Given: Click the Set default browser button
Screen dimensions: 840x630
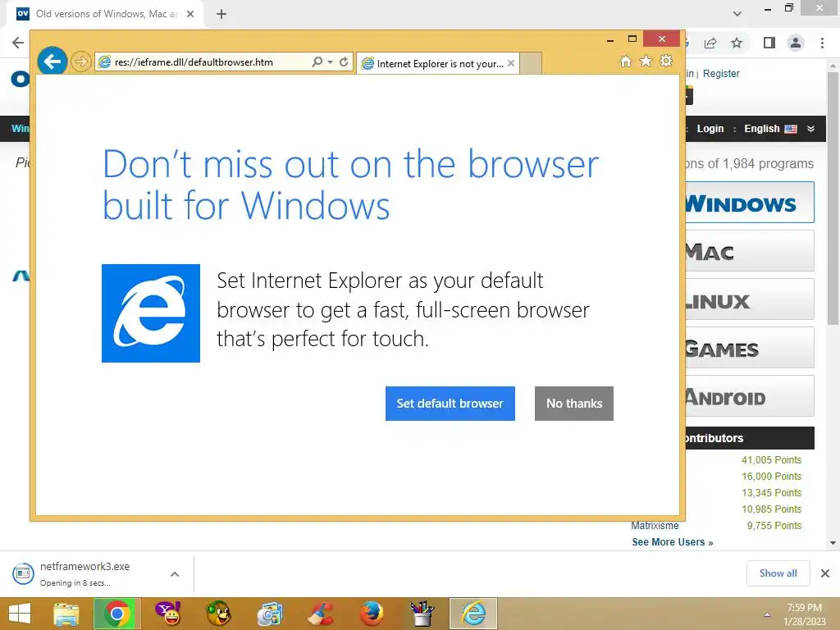Looking at the screenshot, I should pos(450,404).
